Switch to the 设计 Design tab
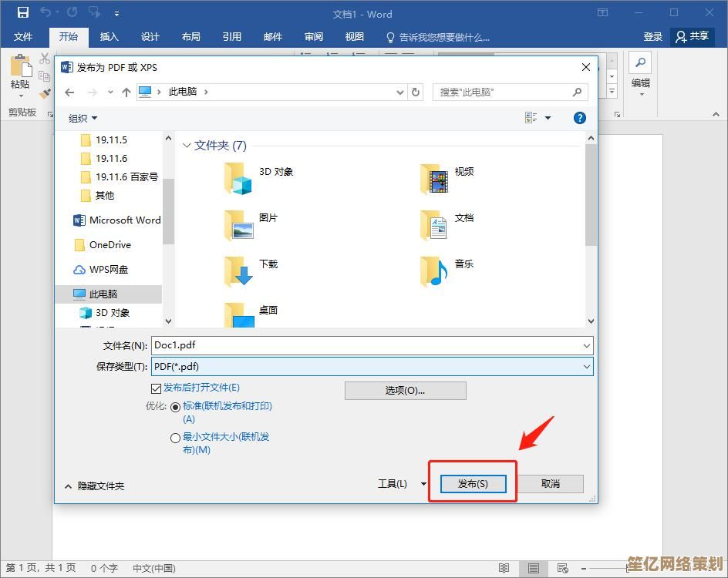Image resolution: width=728 pixels, height=578 pixels. click(150, 37)
